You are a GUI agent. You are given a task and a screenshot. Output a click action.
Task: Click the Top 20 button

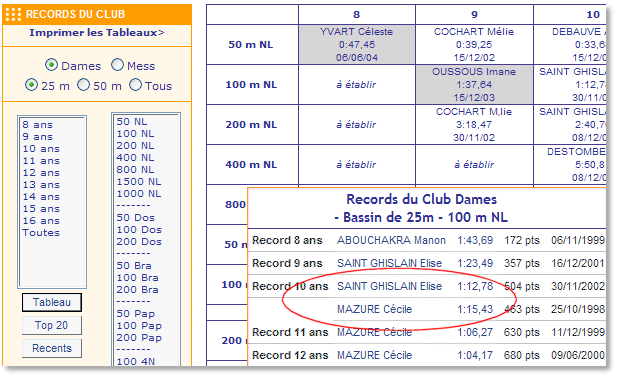point(52,325)
